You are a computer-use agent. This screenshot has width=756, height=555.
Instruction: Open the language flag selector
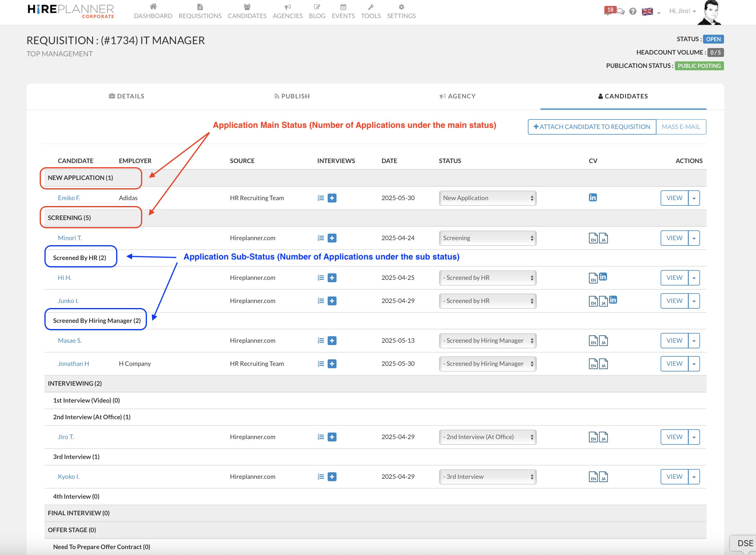[647, 11]
